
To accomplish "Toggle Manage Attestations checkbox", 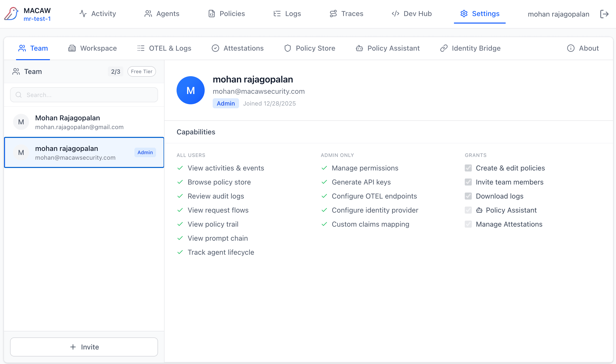I will tap(468, 224).
